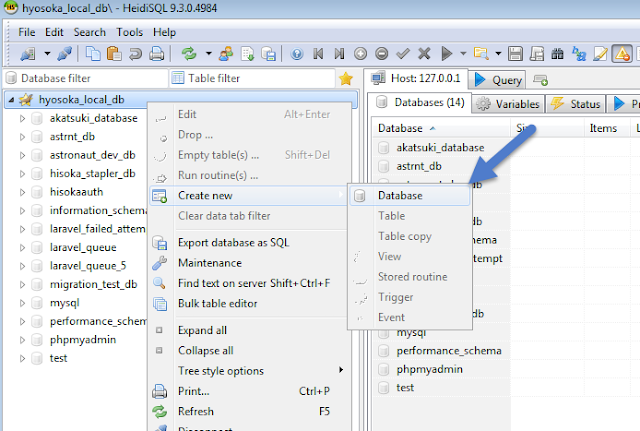Choose Export database as SQL menu entry
Screen dimensions: 640x431
coord(249,242)
